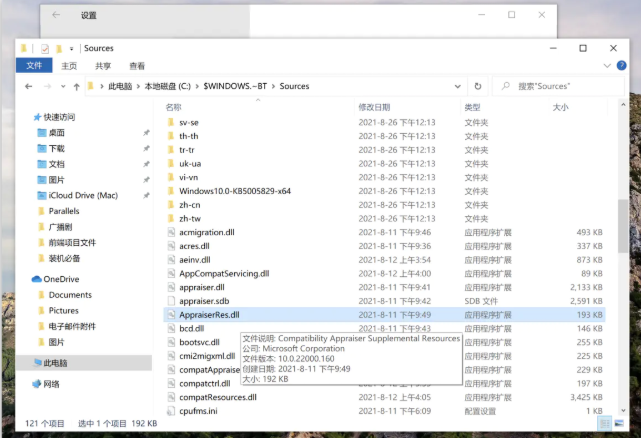The height and width of the screenshot is (438, 641).
Task: Unpin 桌面 using its pin icon
Action: tap(146, 133)
